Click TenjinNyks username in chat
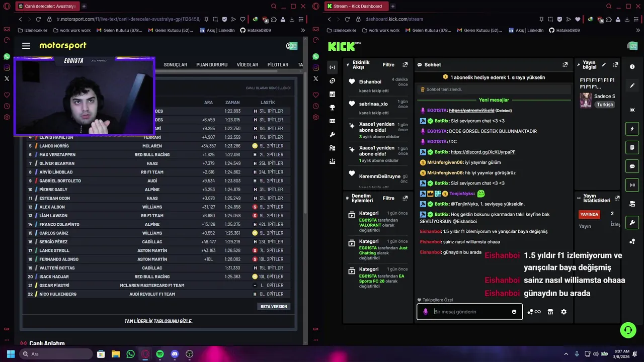This screenshot has width=644, height=362. click(x=461, y=194)
